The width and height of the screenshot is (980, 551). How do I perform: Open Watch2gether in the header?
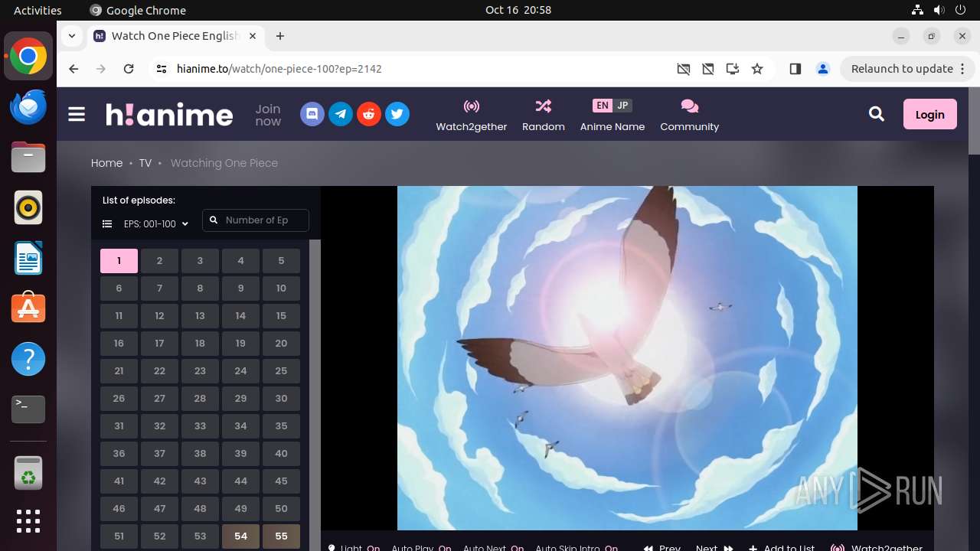[x=472, y=116]
